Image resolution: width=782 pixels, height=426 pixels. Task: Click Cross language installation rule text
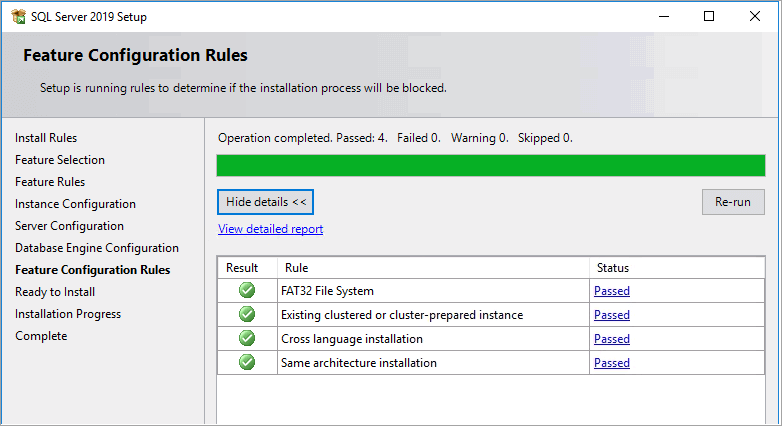pos(352,339)
